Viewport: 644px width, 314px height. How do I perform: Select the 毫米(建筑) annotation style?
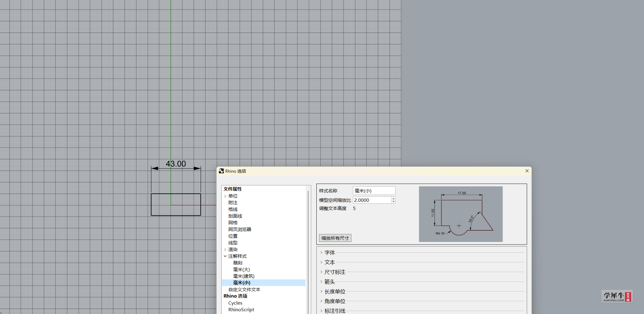pos(244,276)
